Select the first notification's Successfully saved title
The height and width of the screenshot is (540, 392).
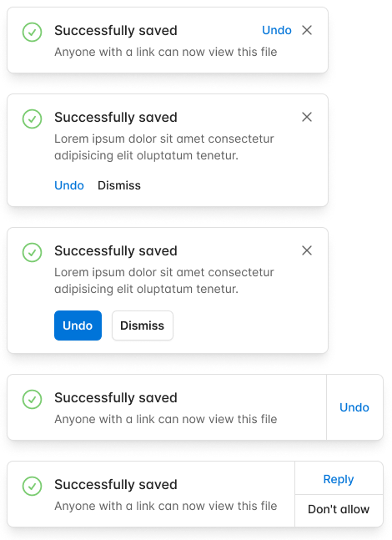[x=116, y=30]
